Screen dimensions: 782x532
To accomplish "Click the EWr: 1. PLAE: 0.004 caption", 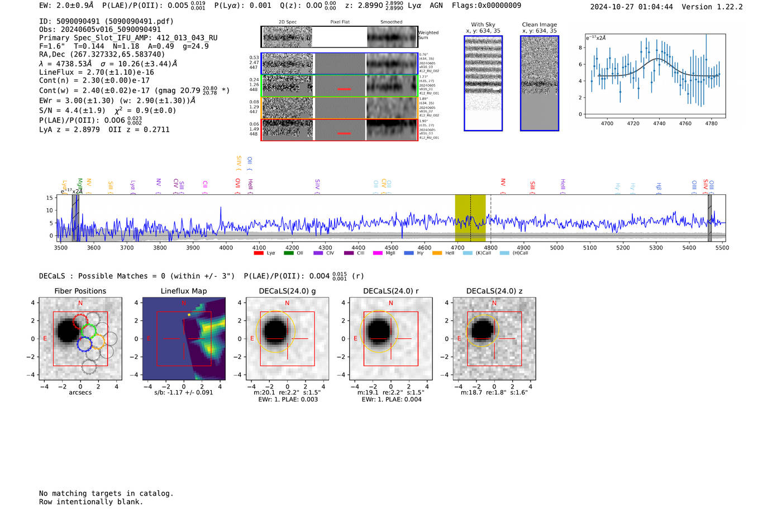I will click(x=392, y=400).
